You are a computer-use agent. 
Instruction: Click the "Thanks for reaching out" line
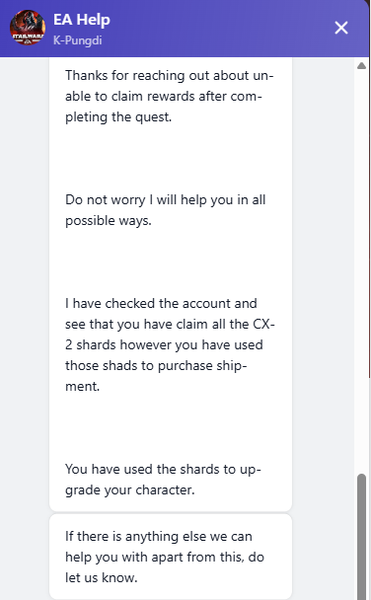(x=169, y=75)
